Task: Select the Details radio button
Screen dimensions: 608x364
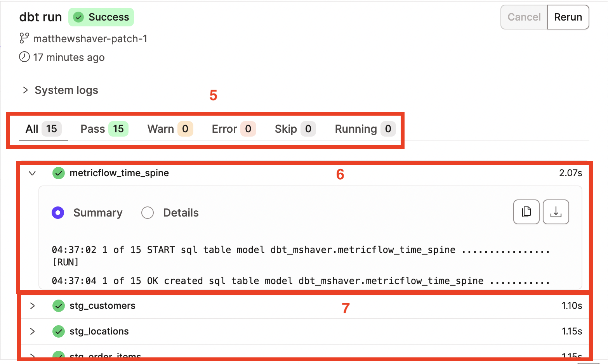Action: [148, 213]
